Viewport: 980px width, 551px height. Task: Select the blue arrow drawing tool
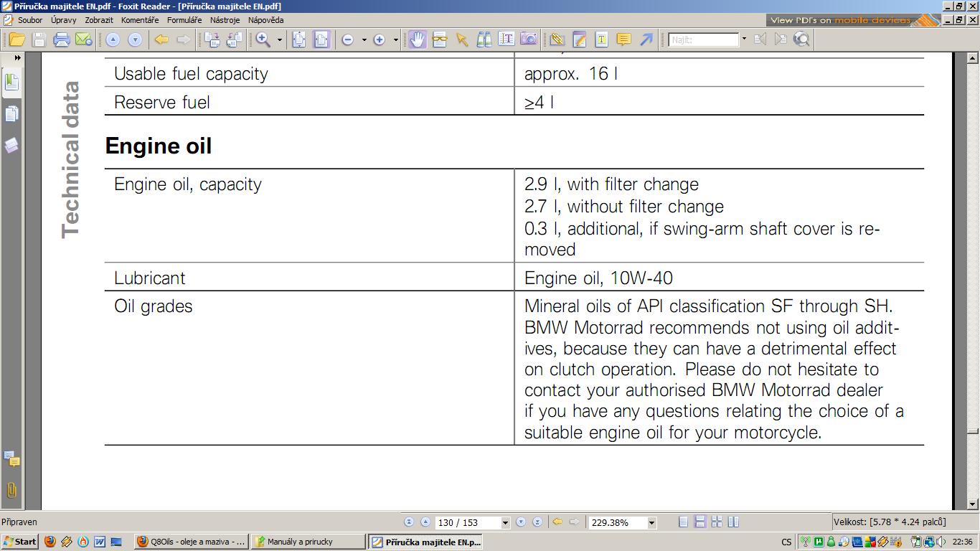646,40
